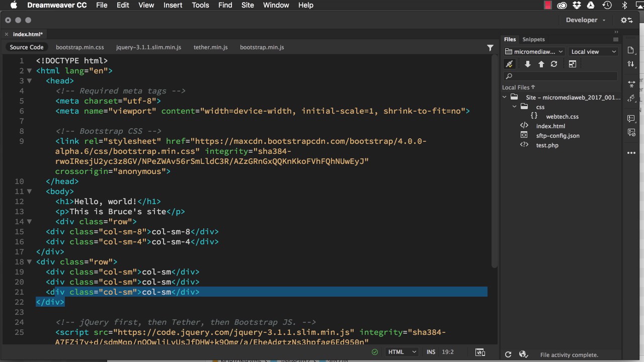644x362 pixels.
Task: Click the 19:2 cursor position readout
Action: click(x=447, y=352)
